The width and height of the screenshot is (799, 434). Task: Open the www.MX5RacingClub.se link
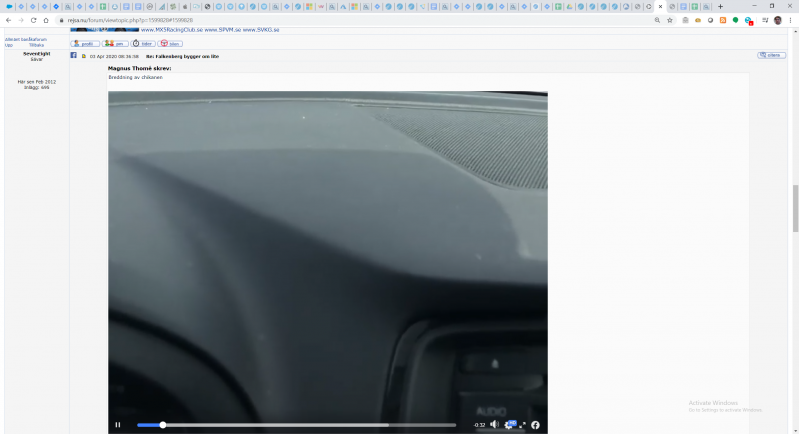[171, 30]
